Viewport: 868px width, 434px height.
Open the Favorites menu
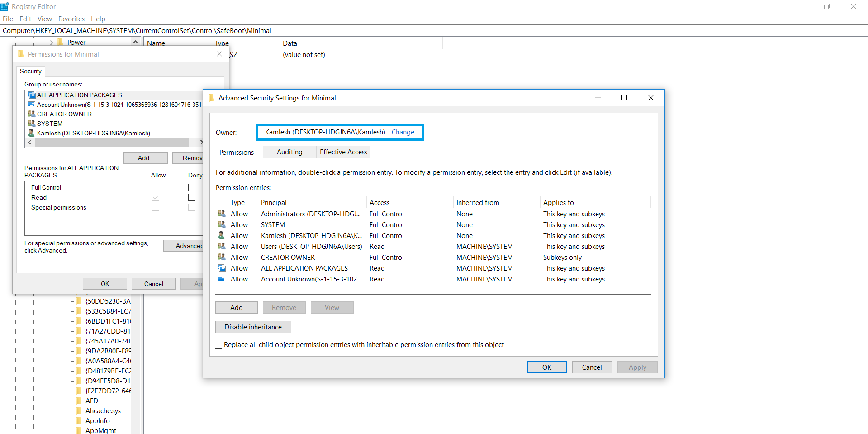[71, 19]
